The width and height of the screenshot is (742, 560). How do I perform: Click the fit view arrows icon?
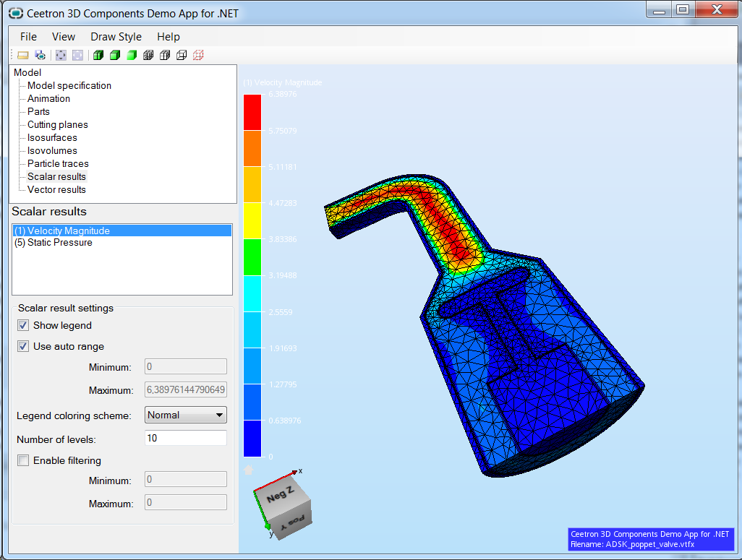click(61, 55)
